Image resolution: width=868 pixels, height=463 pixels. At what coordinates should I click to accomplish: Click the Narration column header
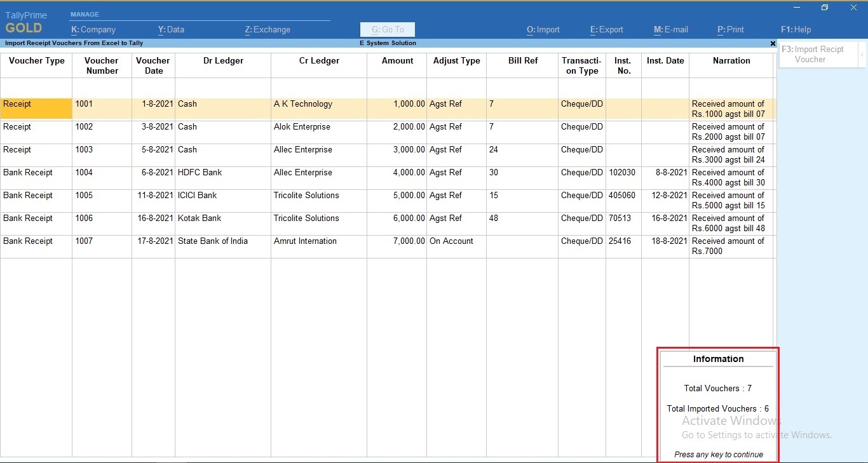(731, 60)
